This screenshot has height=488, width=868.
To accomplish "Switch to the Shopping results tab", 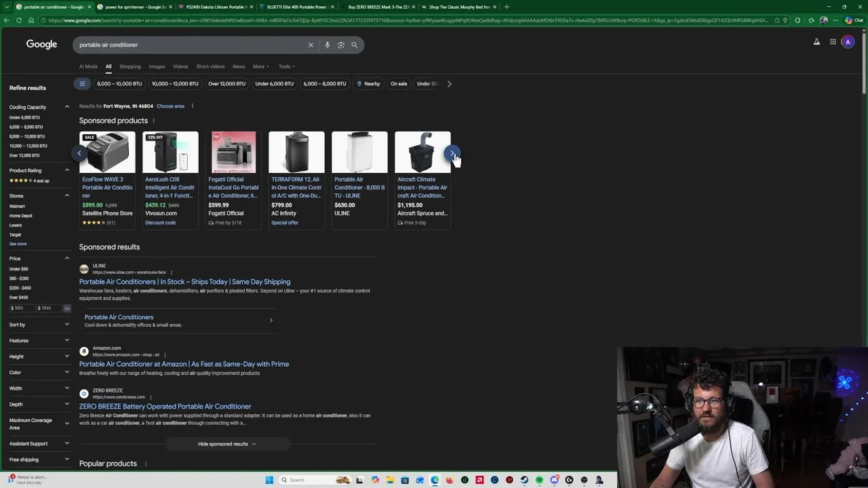I will click(x=130, y=66).
